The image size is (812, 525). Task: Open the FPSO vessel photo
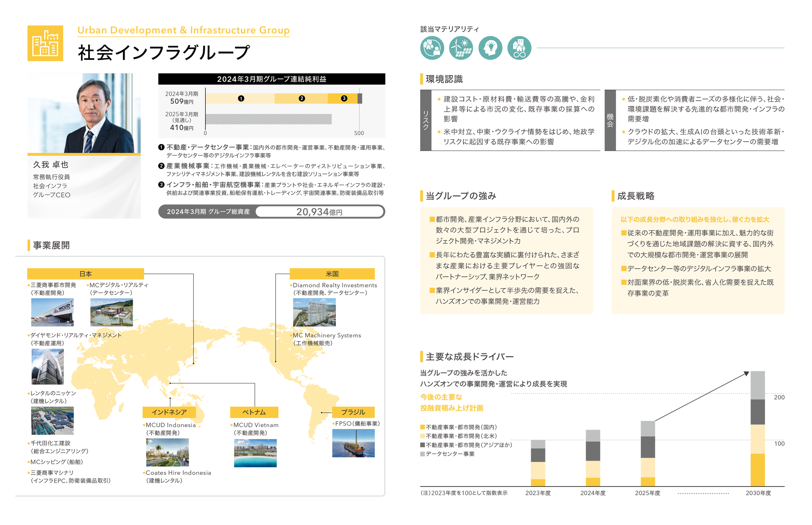pyautogui.click(x=353, y=443)
